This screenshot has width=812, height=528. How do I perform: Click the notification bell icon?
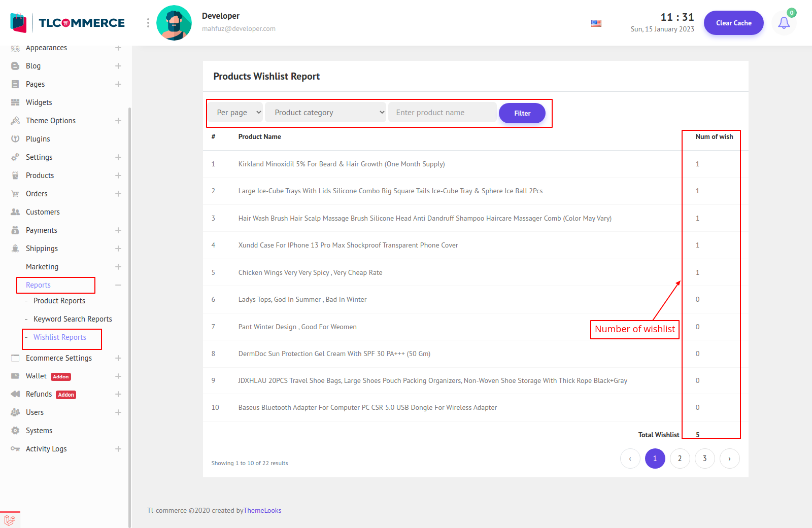[x=784, y=23]
